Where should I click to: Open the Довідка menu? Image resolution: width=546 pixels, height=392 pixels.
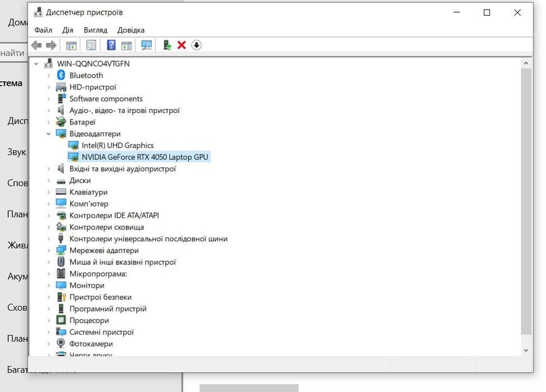(x=131, y=30)
